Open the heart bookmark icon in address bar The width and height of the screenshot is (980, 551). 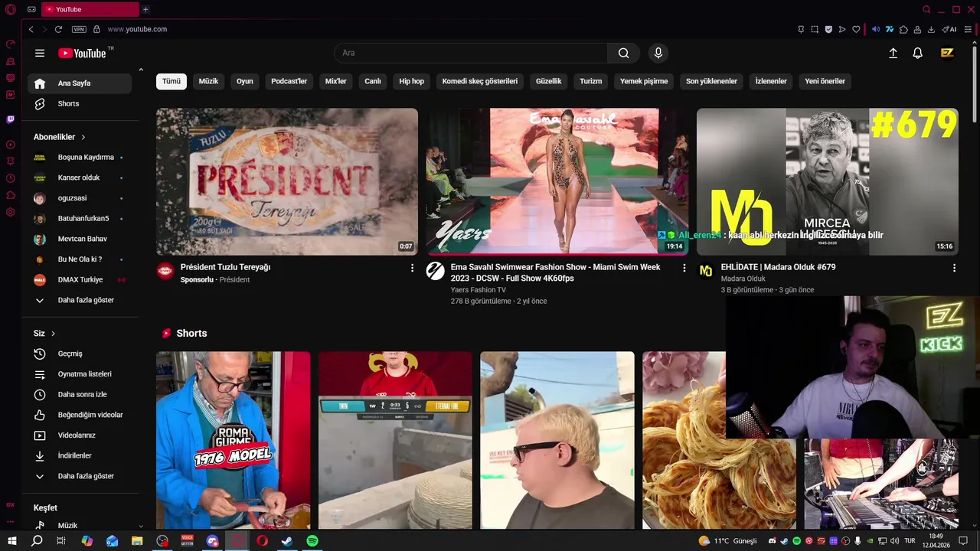(x=856, y=29)
